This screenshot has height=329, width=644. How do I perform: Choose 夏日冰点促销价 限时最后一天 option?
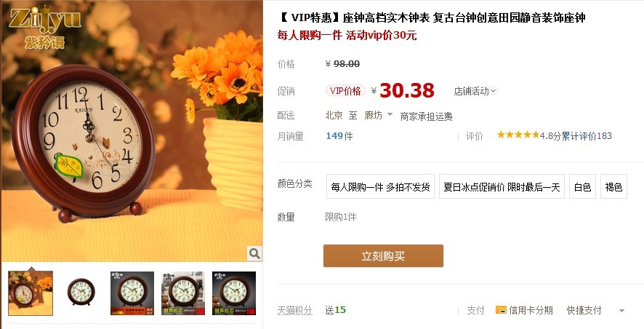pyautogui.click(x=502, y=187)
